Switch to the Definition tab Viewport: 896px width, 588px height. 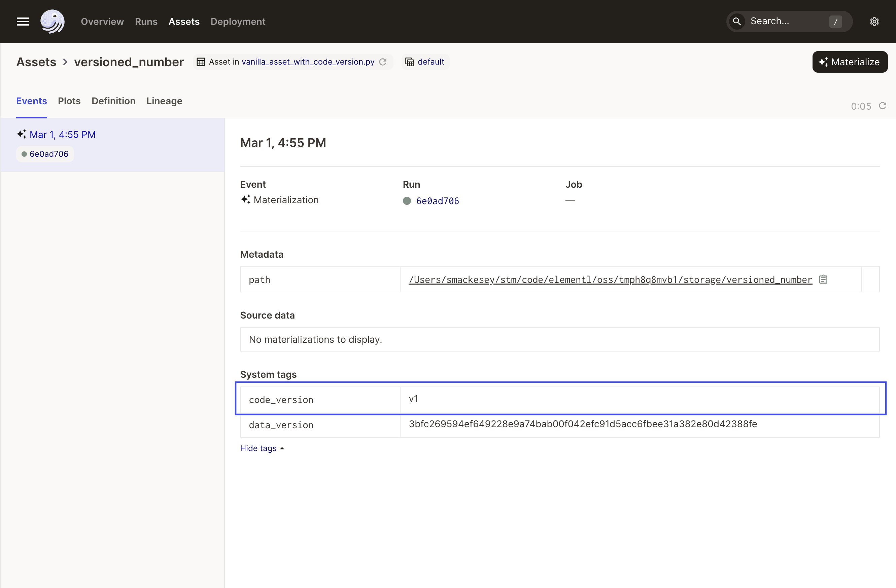tap(113, 101)
